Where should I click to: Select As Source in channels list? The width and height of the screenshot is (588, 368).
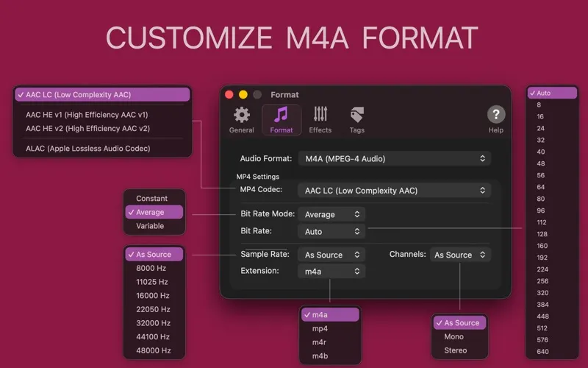point(460,322)
